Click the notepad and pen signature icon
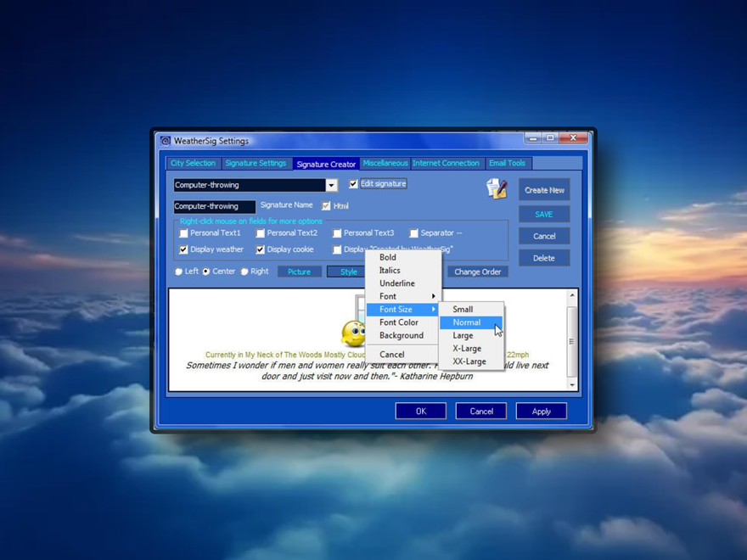 click(497, 188)
